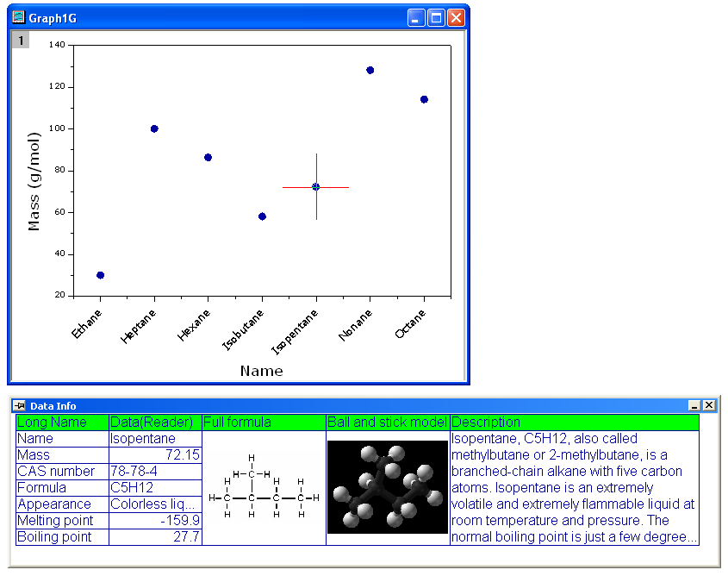
Task: Select the 72.15 mass value
Action: click(156, 455)
